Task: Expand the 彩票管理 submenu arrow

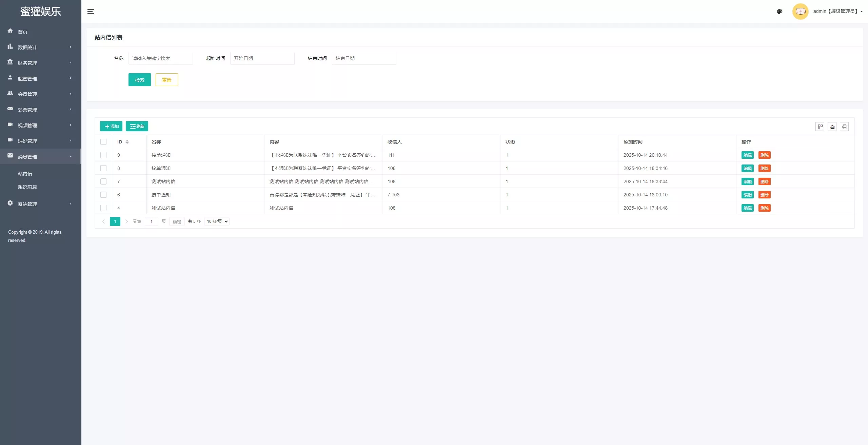Action: click(x=71, y=110)
